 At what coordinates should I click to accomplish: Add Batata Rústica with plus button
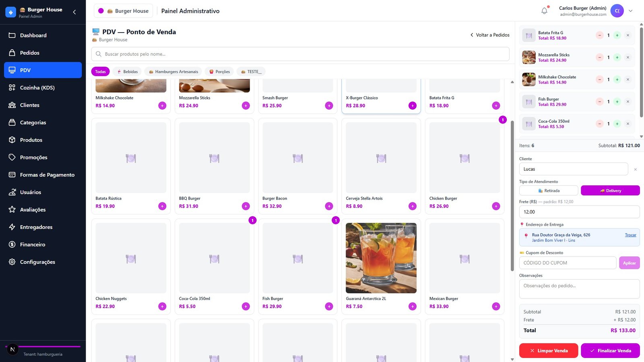point(162,206)
